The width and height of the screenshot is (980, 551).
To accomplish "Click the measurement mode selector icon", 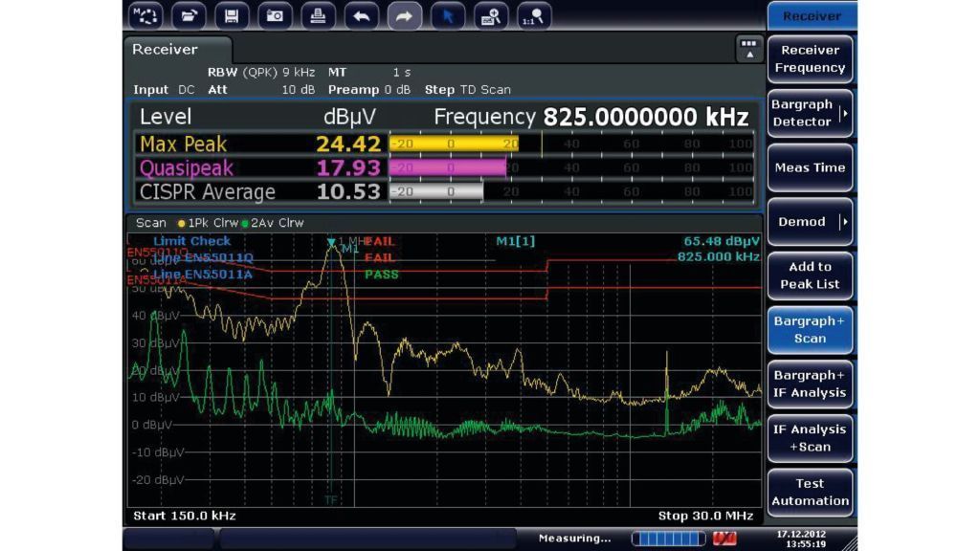I will pyautogui.click(x=145, y=15).
